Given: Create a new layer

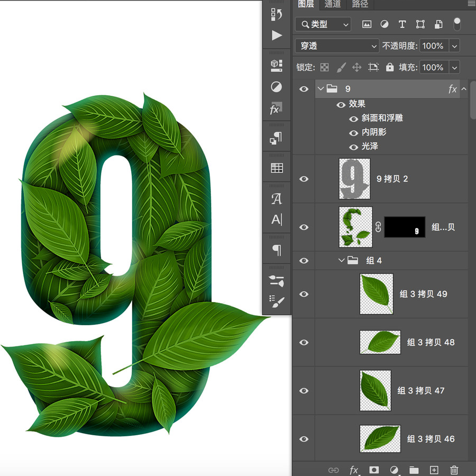Looking at the screenshot, I should 434,470.
